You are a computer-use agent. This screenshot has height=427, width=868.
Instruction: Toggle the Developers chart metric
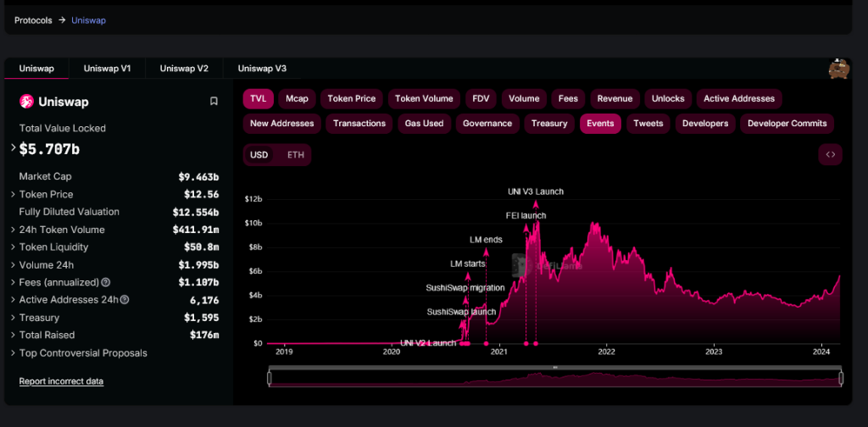click(x=705, y=124)
